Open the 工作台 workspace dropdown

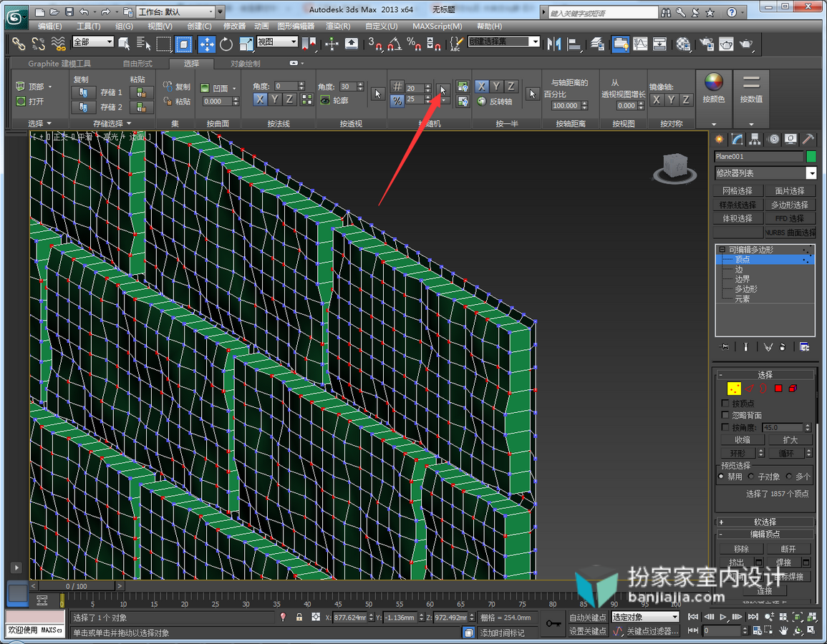coord(176,11)
